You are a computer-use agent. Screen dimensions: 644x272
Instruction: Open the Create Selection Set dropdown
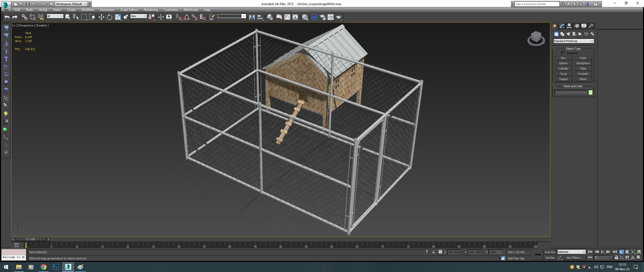pyautogui.click(x=231, y=16)
